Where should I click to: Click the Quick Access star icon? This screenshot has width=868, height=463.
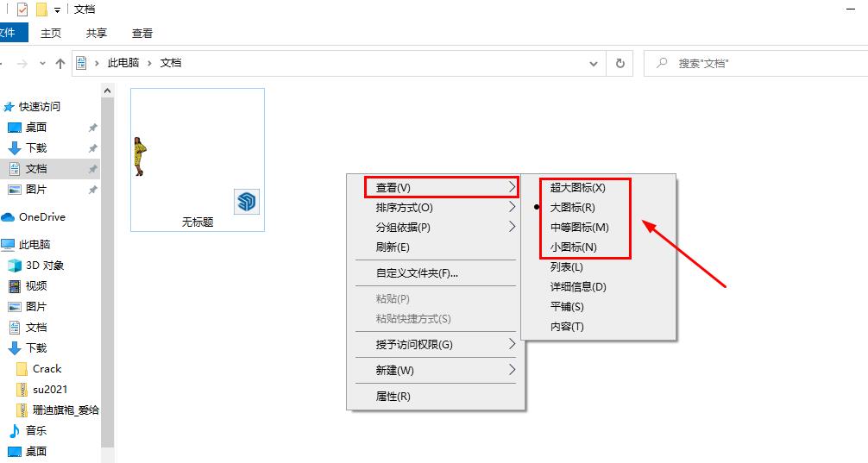[x=9, y=107]
